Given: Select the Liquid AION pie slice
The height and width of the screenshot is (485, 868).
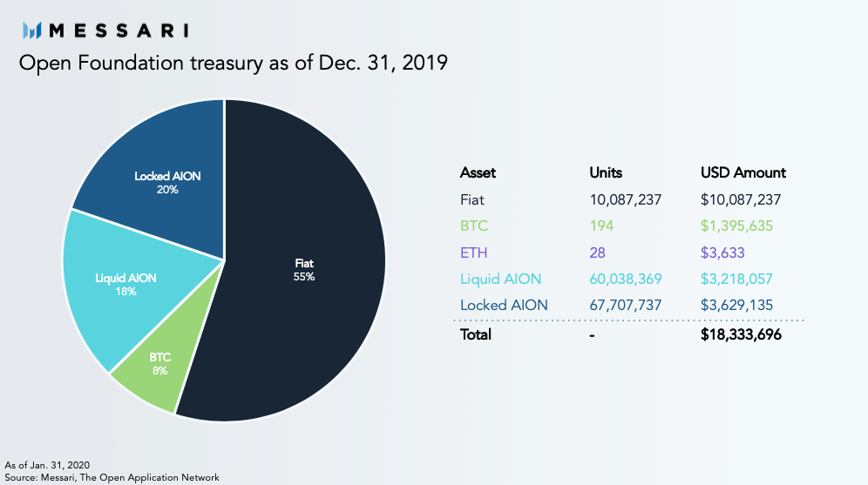Looking at the screenshot, I should click(126, 284).
